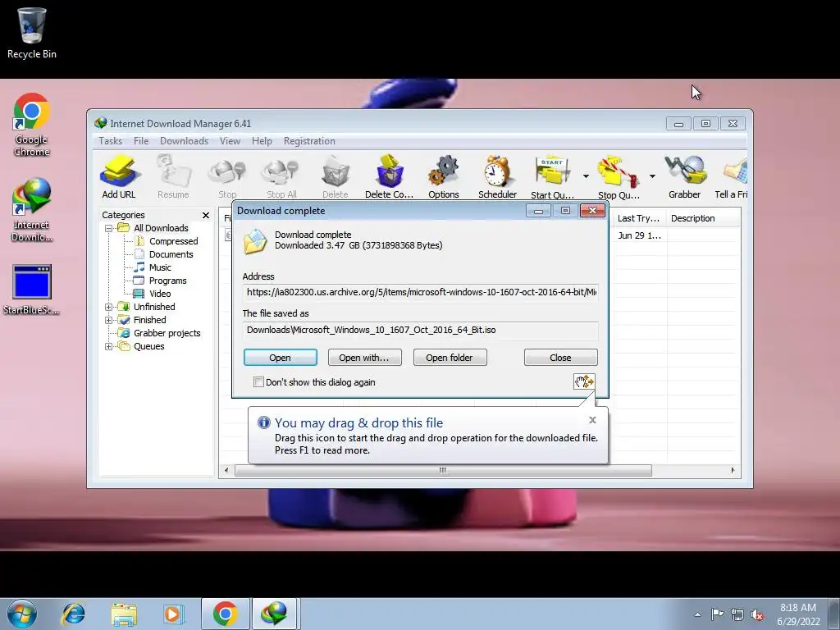Click the Start Queue toolbar icon
Viewport: 840px width, 630px height.
coord(552,177)
